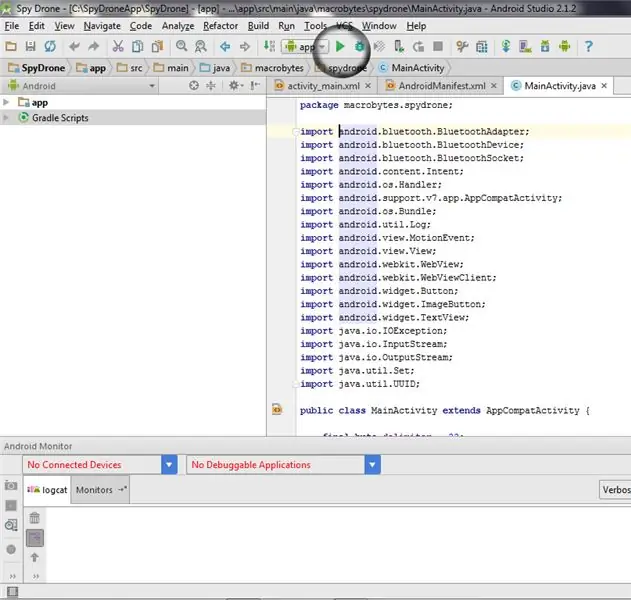This screenshot has height=600, width=631.
Task: Open the Window menu
Action: coord(379,26)
